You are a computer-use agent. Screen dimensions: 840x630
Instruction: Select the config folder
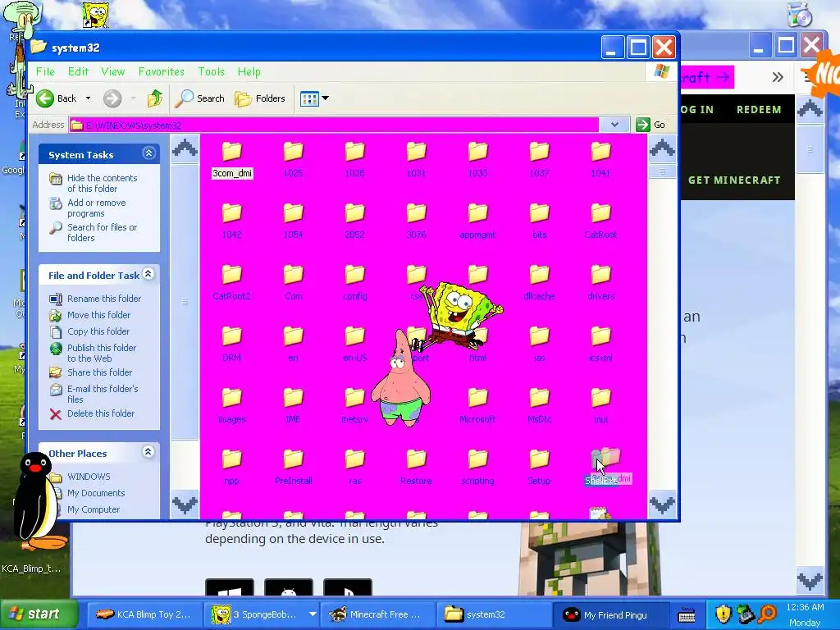pos(354,282)
